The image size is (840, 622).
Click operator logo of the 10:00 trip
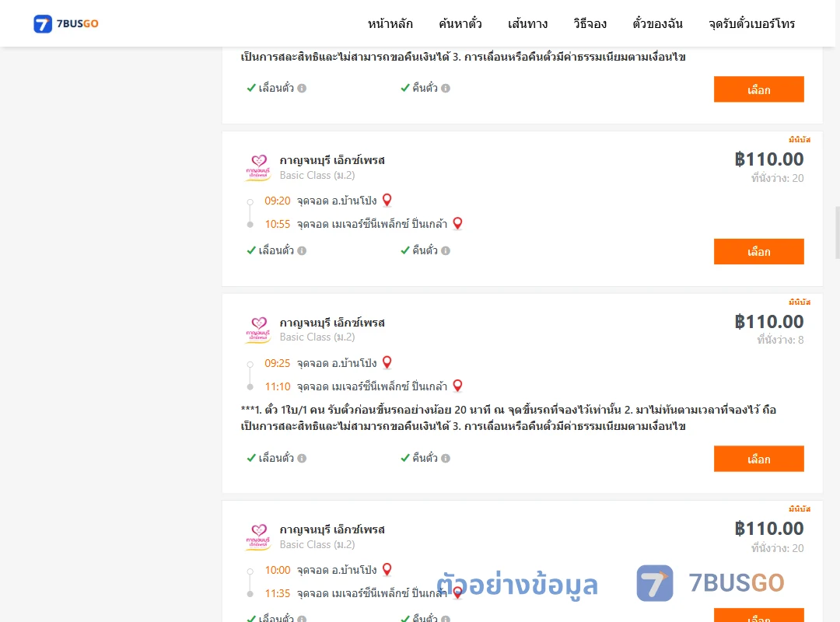pyautogui.click(x=258, y=536)
